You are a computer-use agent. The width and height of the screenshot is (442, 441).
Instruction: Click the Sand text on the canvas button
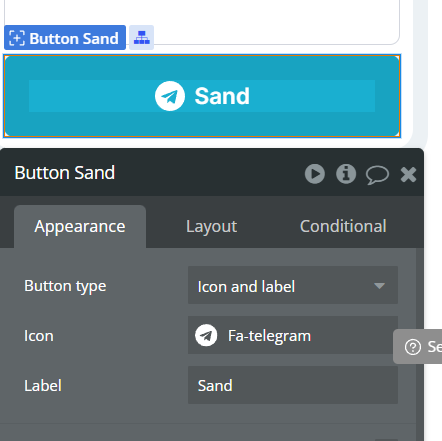point(222,96)
